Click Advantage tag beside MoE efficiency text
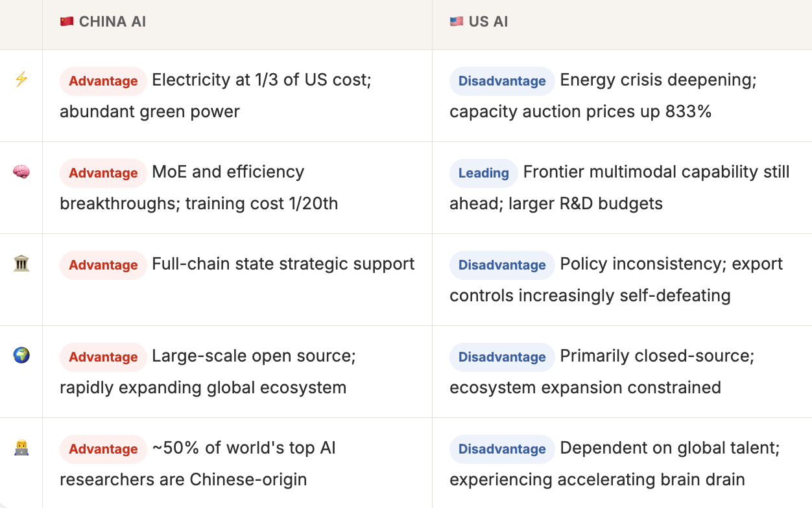Image resolution: width=812 pixels, height=508 pixels. tap(103, 173)
